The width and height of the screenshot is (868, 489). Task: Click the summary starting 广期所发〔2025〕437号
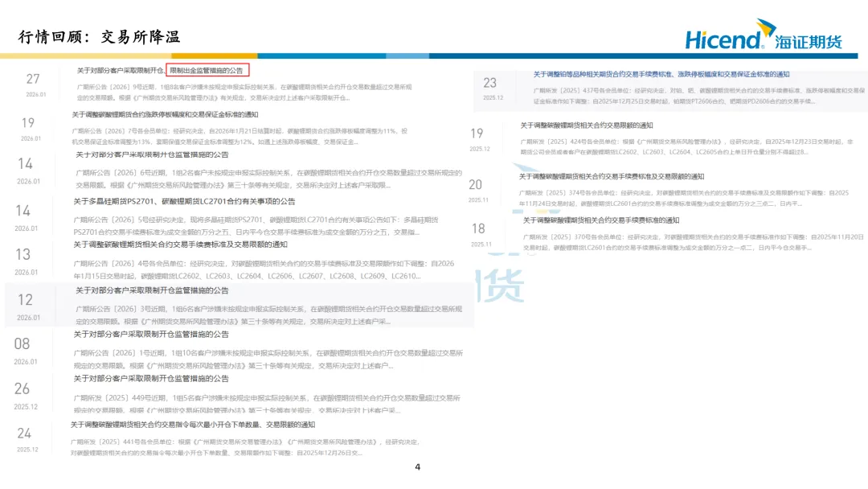pyautogui.click(x=699, y=96)
